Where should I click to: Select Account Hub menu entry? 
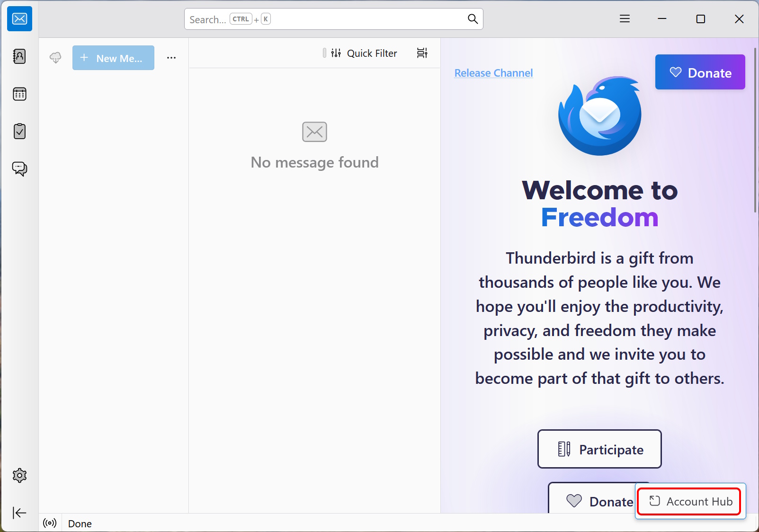pos(690,501)
